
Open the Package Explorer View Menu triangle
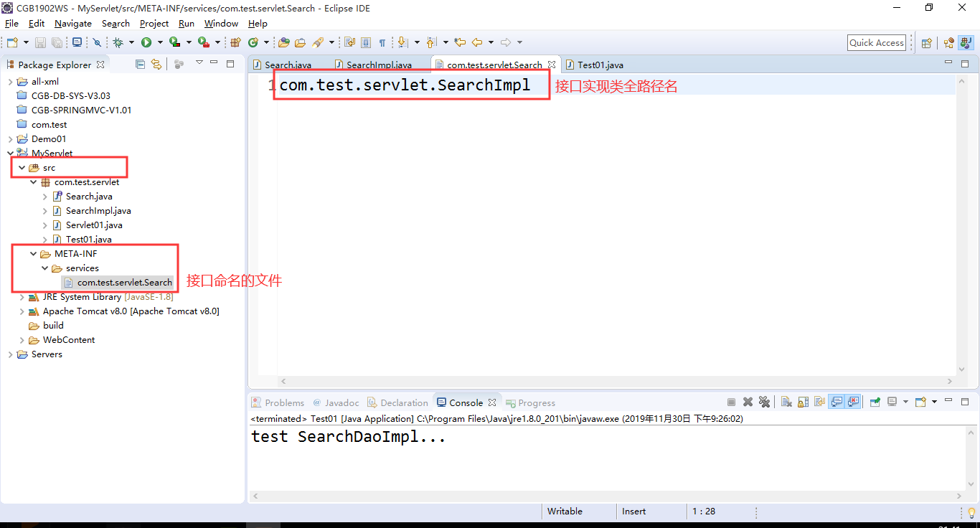click(199, 64)
